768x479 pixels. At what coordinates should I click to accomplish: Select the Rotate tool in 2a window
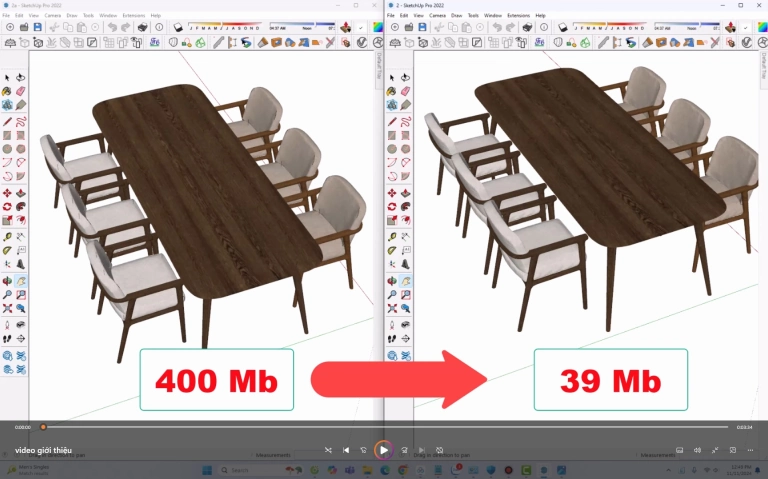tap(7, 207)
